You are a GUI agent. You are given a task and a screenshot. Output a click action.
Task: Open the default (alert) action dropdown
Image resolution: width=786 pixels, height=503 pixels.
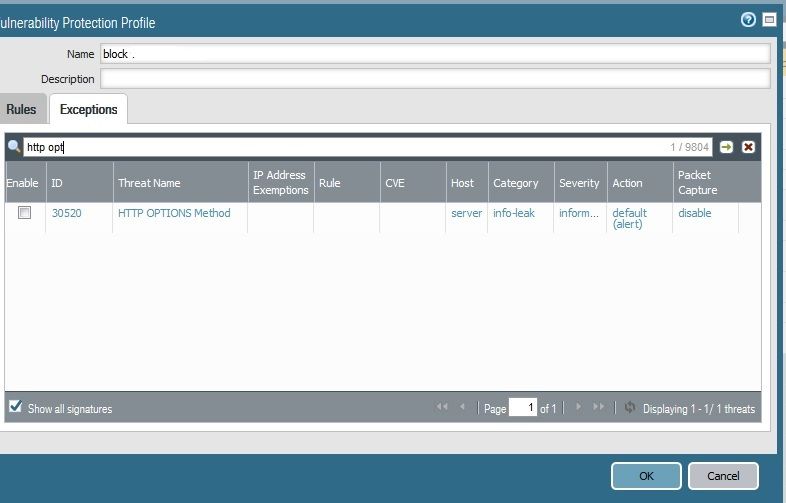[x=630, y=218]
